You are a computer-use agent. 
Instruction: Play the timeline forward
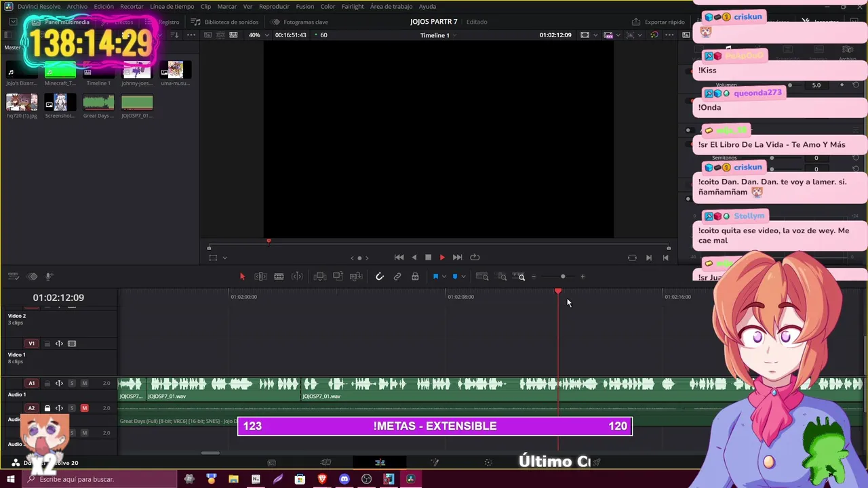442,258
